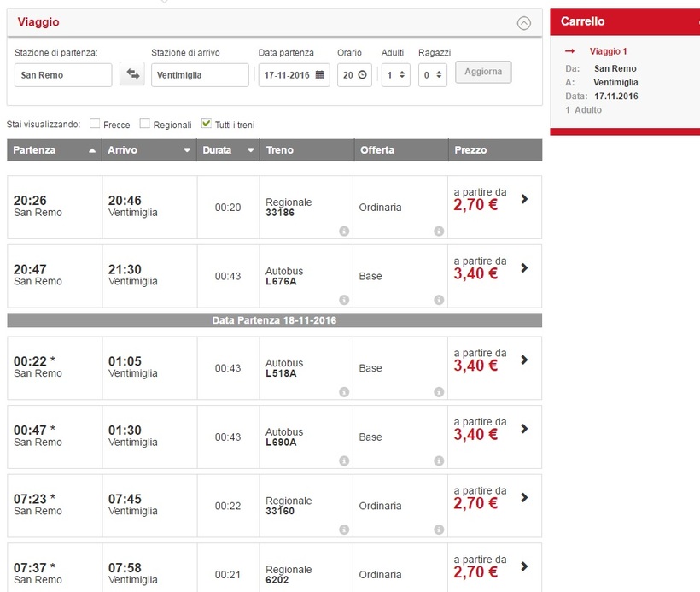Open the calendar date picker icon

tap(320, 75)
